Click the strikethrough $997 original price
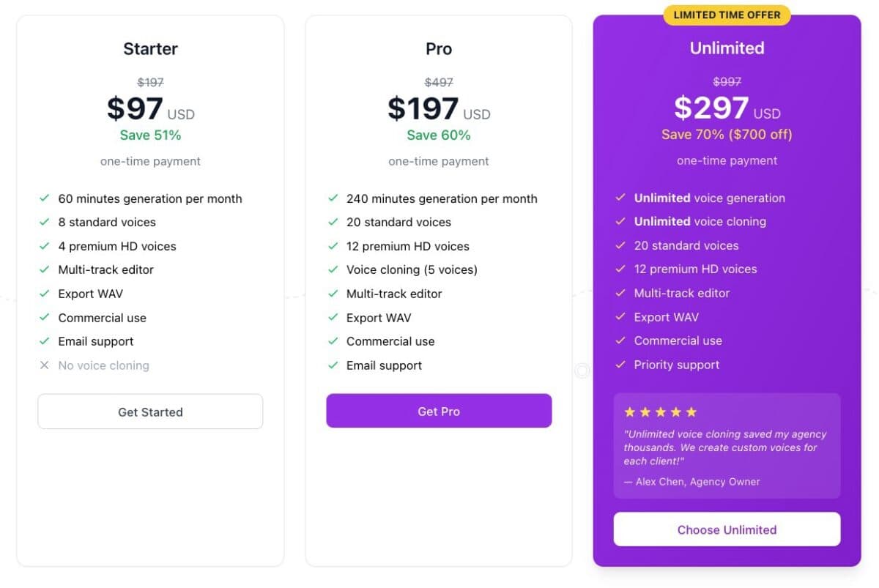The height and width of the screenshot is (588, 879). (x=727, y=81)
